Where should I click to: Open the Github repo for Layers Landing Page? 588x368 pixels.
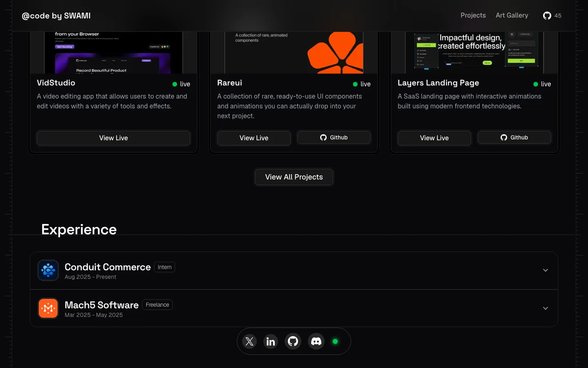coord(514,137)
